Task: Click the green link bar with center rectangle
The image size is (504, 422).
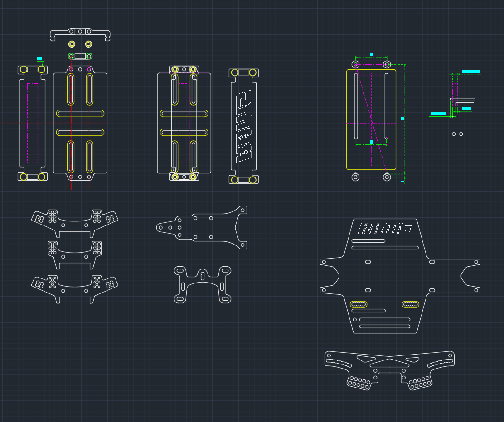Action: [80, 56]
